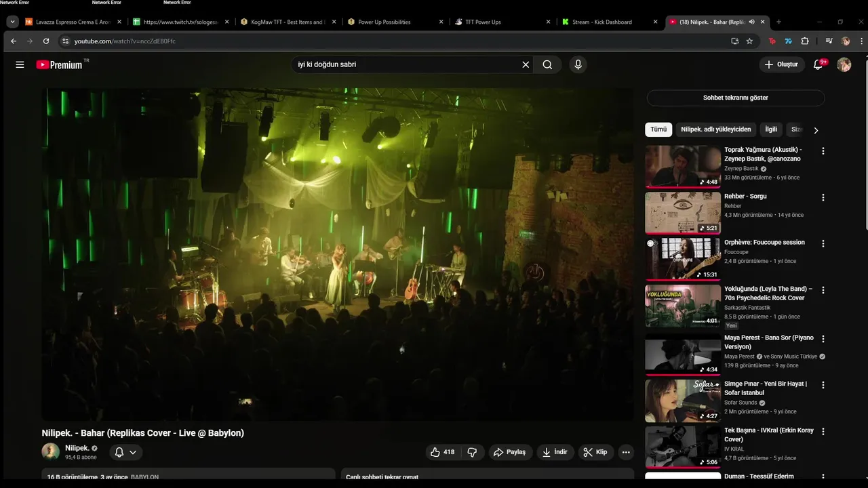Open the browser extensions puzzle icon
The image size is (868, 488).
click(x=805, y=41)
